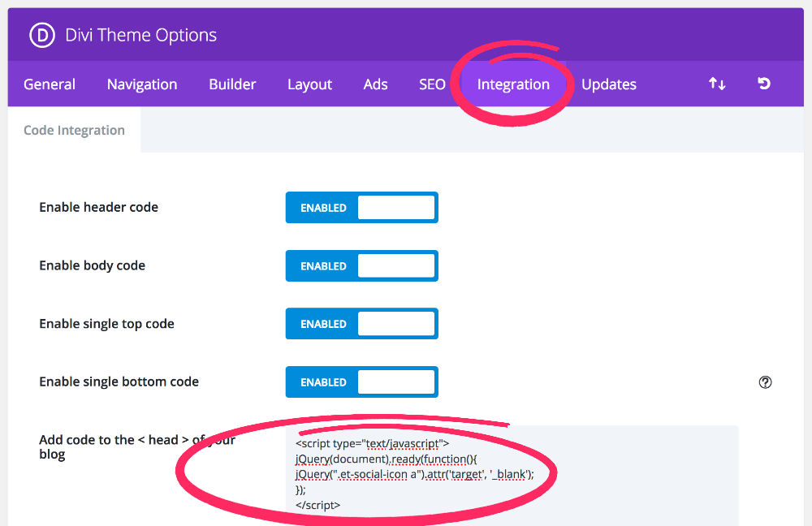Click the help question mark icon

click(765, 382)
